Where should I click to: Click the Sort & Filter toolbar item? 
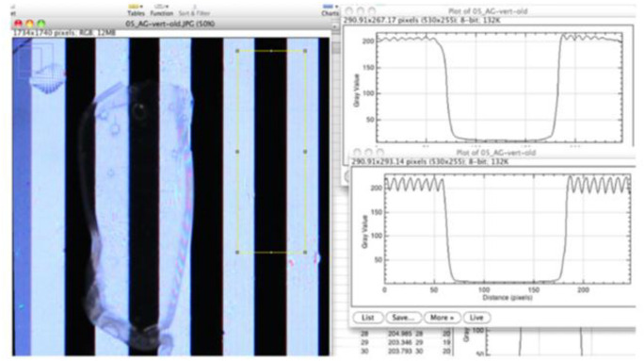pos(194,10)
